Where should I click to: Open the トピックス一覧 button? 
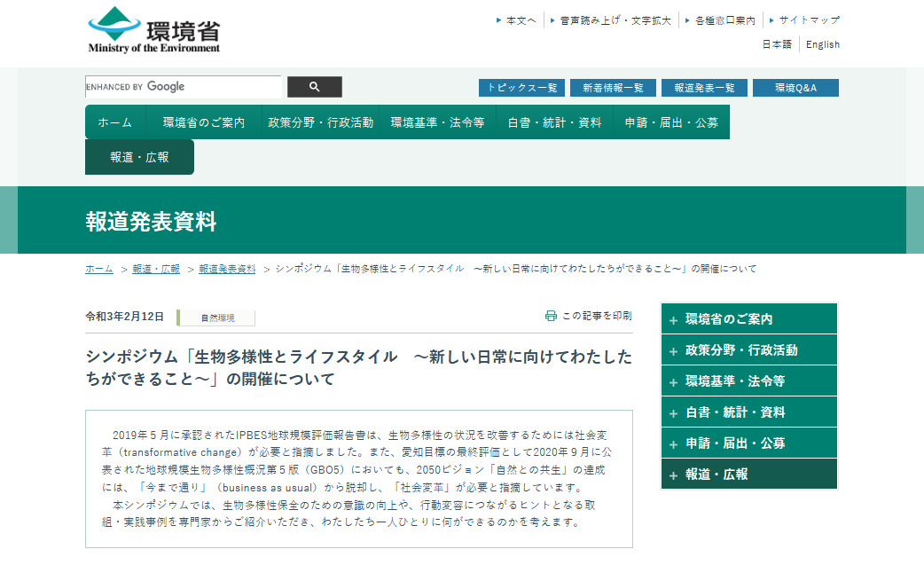521,88
